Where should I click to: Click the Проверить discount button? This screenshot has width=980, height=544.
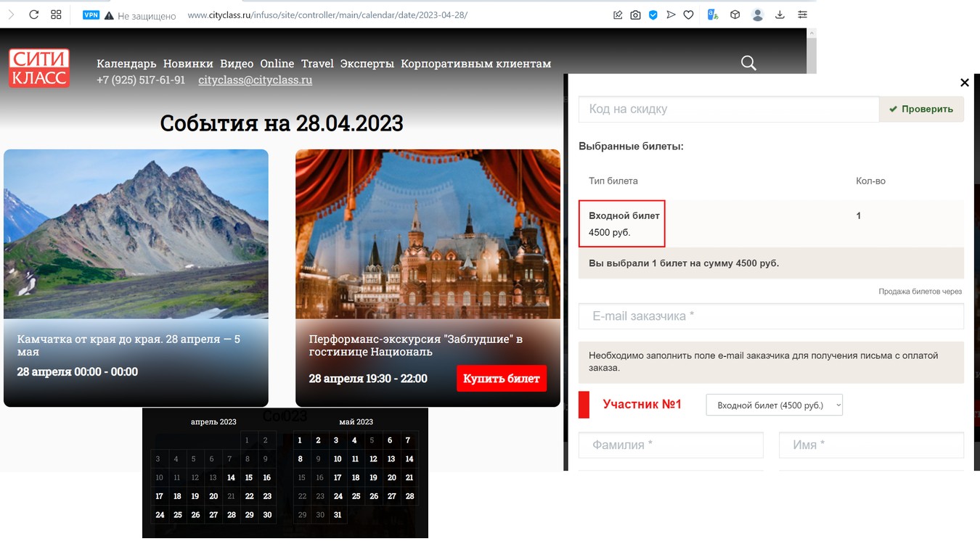(922, 109)
